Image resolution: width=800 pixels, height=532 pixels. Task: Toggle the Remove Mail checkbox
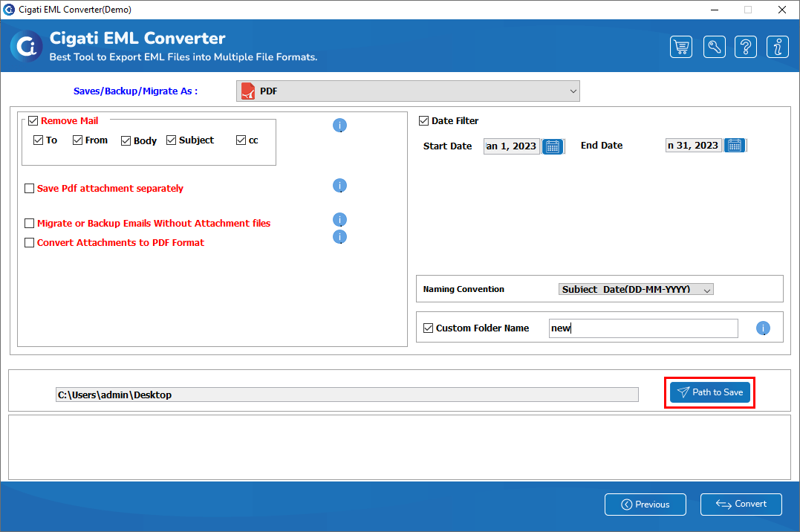[x=33, y=121]
